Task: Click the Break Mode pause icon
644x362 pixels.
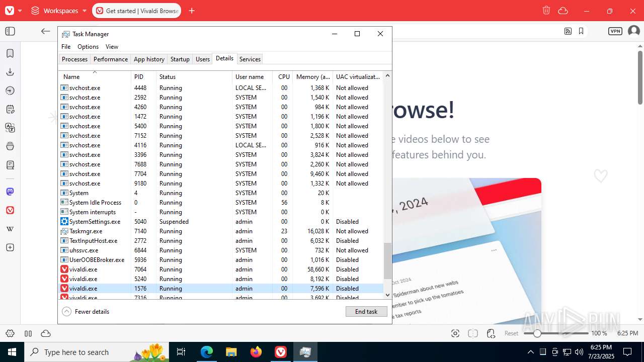Action: (x=28, y=333)
